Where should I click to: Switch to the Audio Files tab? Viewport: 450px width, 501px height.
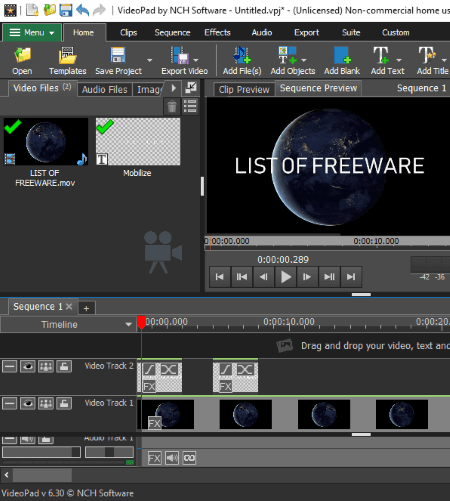click(x=105, y=89)
